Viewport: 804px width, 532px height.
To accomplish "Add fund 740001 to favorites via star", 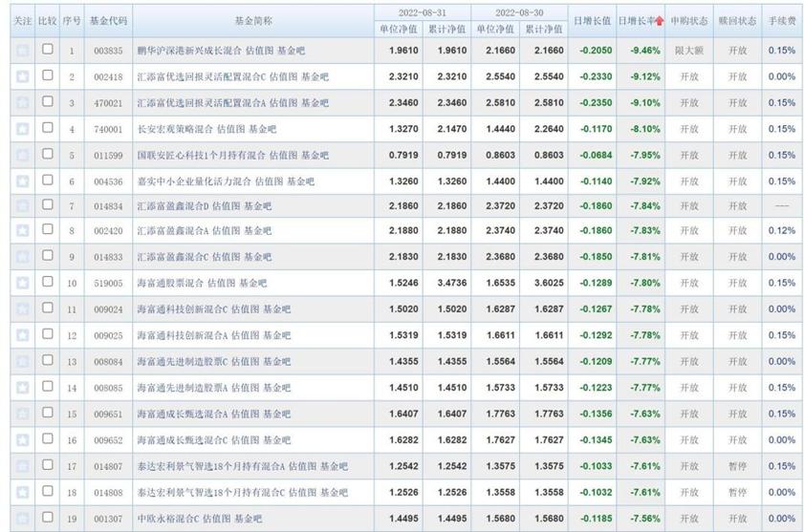I will click(x=22, y=128).
